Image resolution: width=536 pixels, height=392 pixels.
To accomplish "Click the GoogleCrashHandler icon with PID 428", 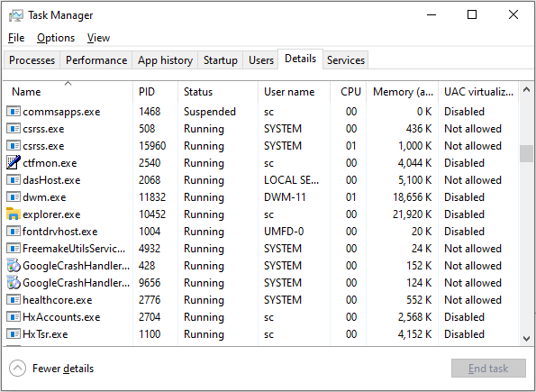I will pyautogui.click(x=14, y=266).
